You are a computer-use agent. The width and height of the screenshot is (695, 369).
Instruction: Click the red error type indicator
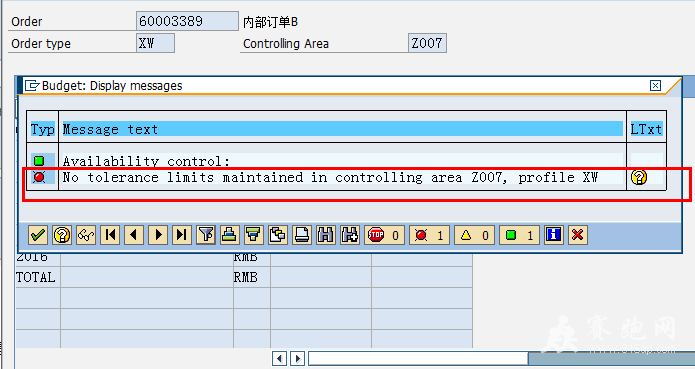pos(39,177)
